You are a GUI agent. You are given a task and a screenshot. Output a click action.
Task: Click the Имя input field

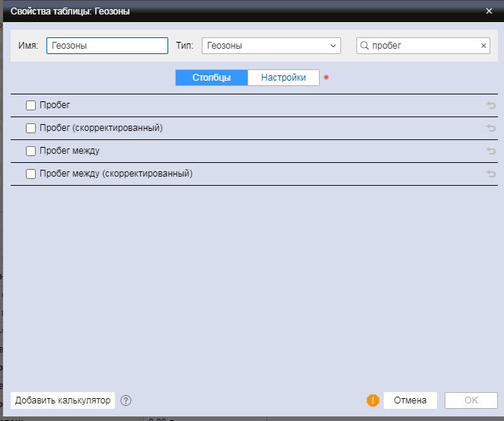[x=107, y=46]
